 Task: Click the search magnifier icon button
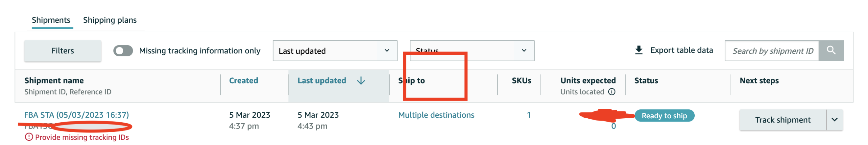pos(831,51)
